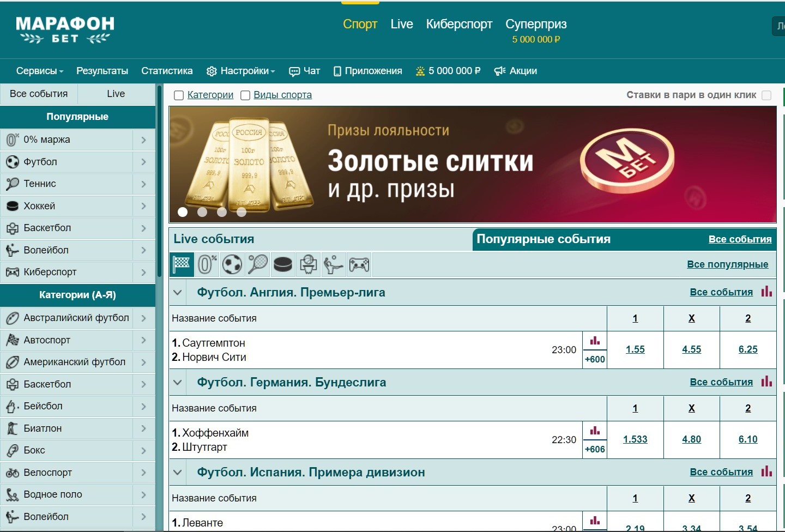
Task: Open the Киберспорт top tab
Action: coord(459,24)
